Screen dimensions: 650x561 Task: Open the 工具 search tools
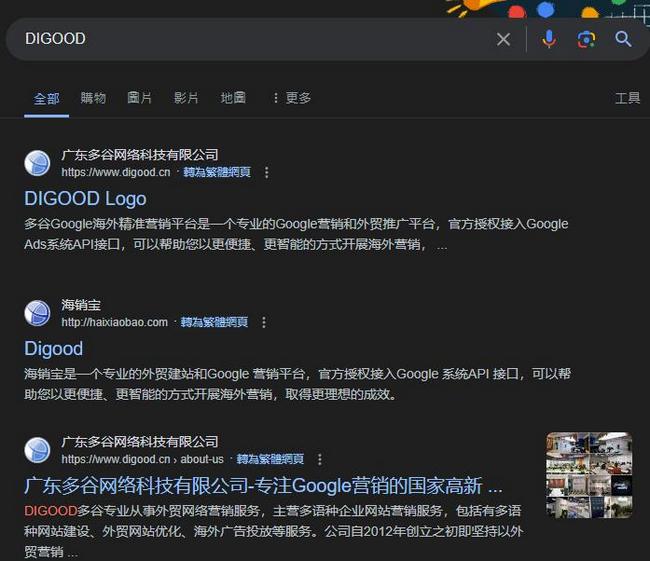(x=628, y=98)
